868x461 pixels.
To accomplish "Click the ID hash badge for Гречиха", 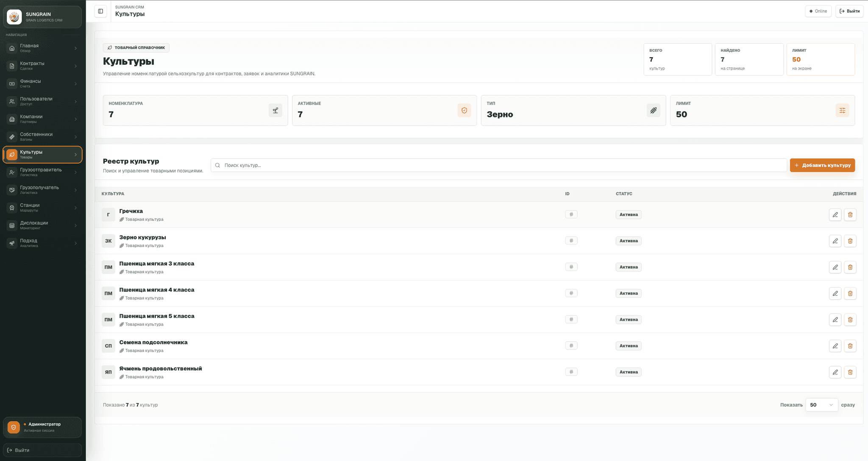I will (x=571, y=214).
